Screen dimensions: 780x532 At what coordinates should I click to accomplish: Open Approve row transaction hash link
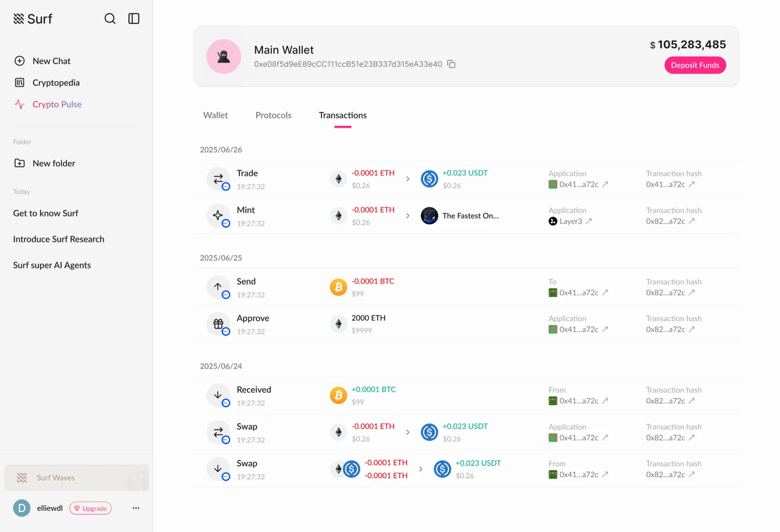click(x=670, y=330)
